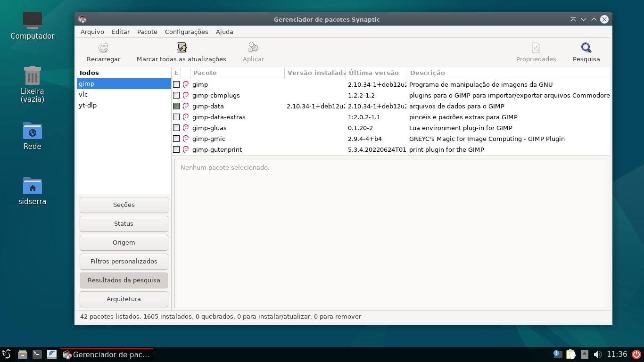Click Marcar todas as atualizações icon
Viewport: 644px width, 362px height.
(x=182, y=48)
